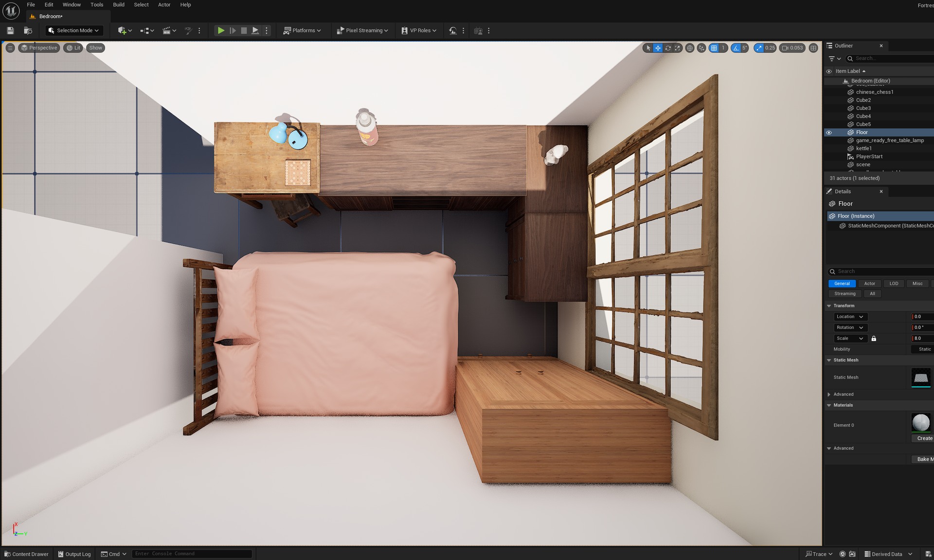Open the Actor menu
The height and width of the screenshot is (560, 934).
(164, 5)
